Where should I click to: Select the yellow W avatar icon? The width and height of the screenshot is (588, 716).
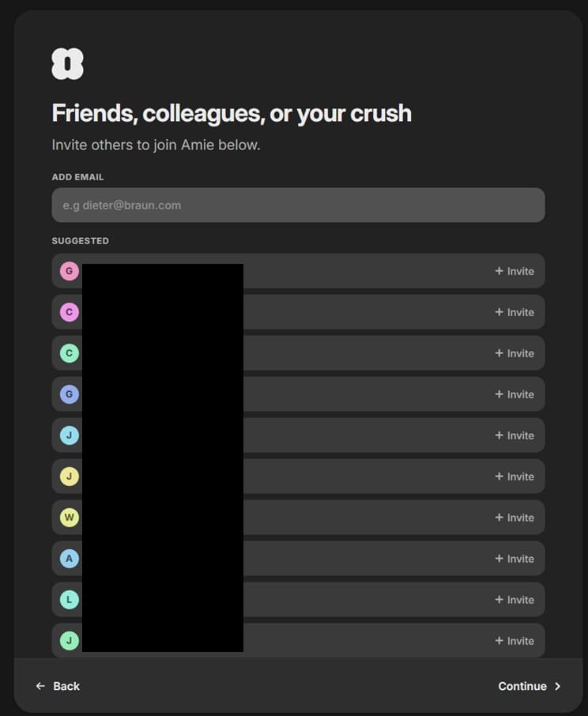click(x=70, y=518)
